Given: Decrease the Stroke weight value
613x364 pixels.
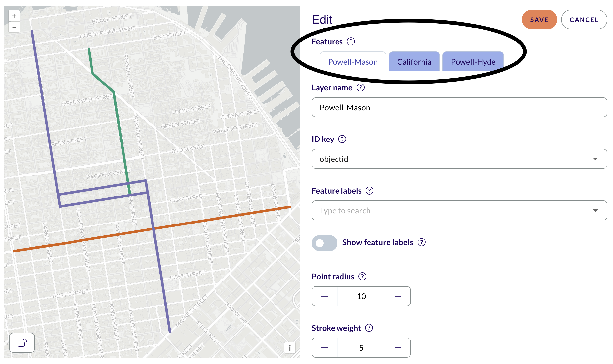Looking at the screenshot, I should click(325, 348).
